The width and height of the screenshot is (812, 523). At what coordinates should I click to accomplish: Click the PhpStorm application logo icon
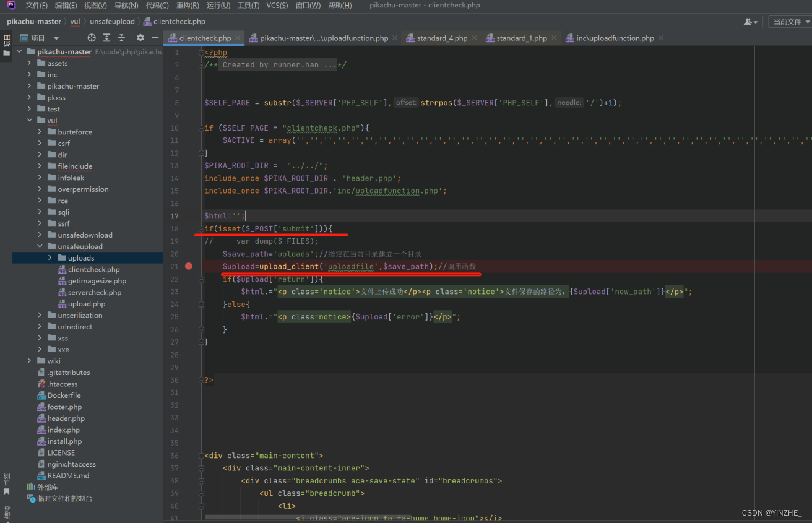(11, 6)
